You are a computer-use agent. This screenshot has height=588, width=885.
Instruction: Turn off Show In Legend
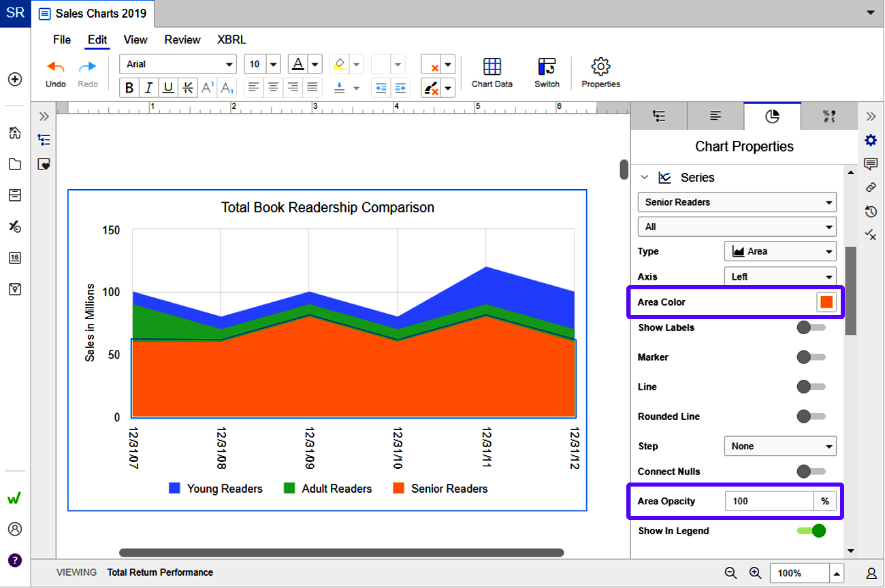pyautogui.click(x=811, y=531)
